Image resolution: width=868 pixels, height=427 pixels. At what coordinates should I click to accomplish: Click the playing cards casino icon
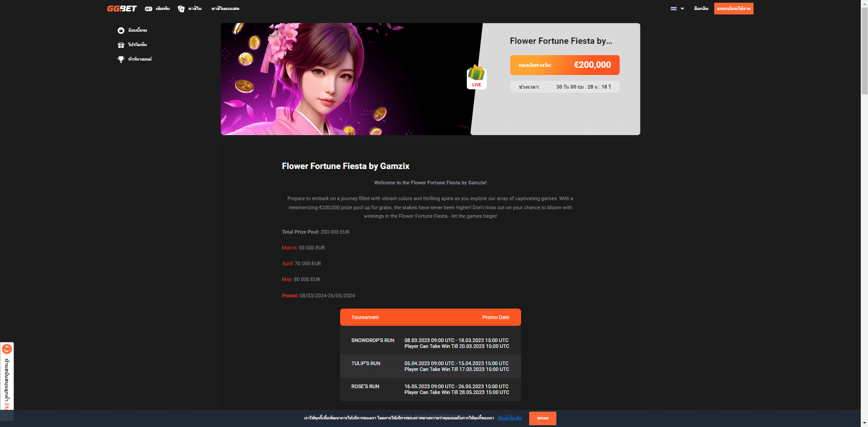click(181, 9)
